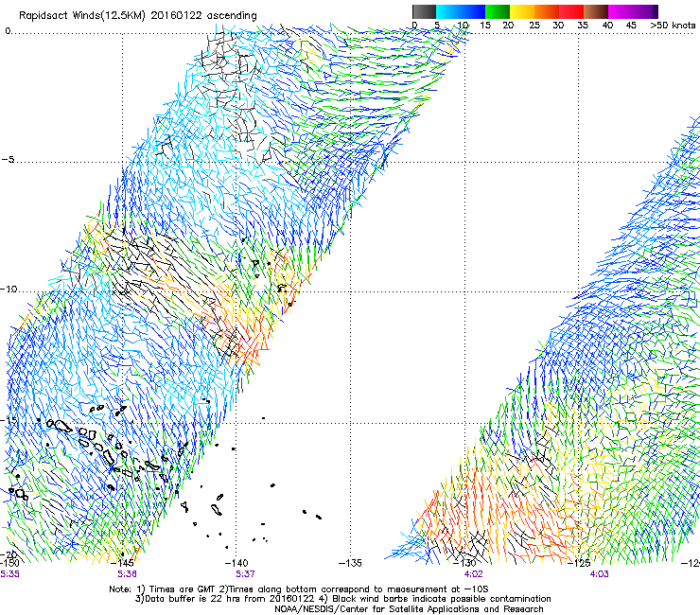
Task: Click the purple time label '5:37'
Action: 245,574
